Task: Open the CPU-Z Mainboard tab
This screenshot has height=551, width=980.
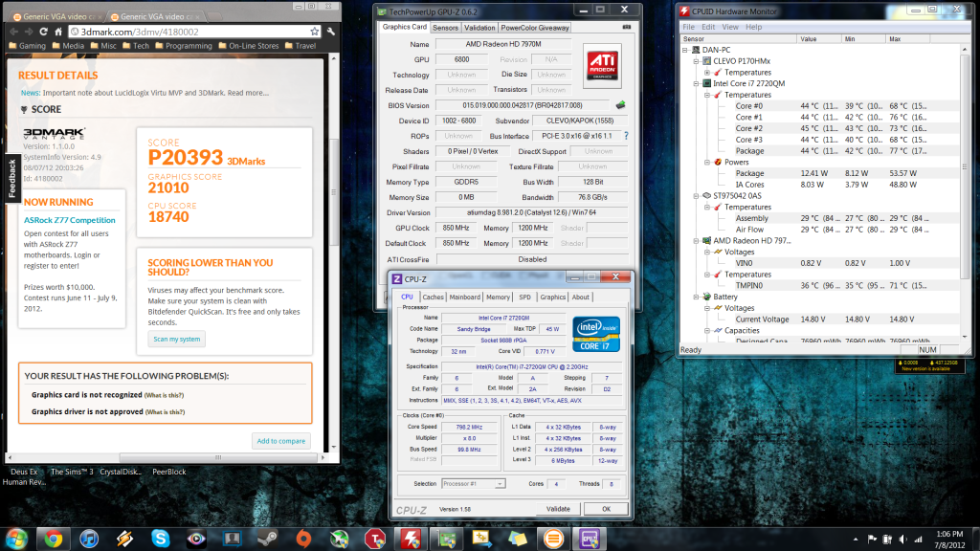Action: 465,298
